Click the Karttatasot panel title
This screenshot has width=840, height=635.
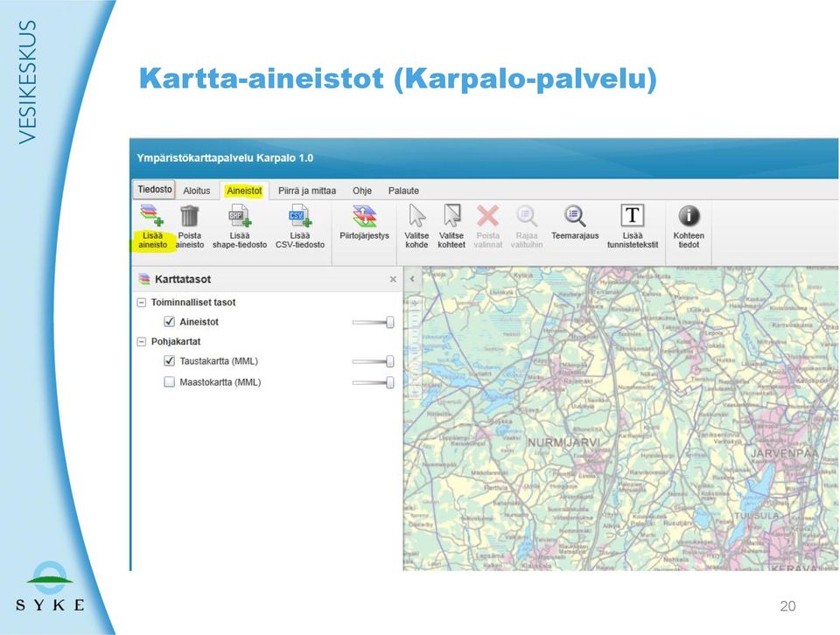tap(183, 279)
